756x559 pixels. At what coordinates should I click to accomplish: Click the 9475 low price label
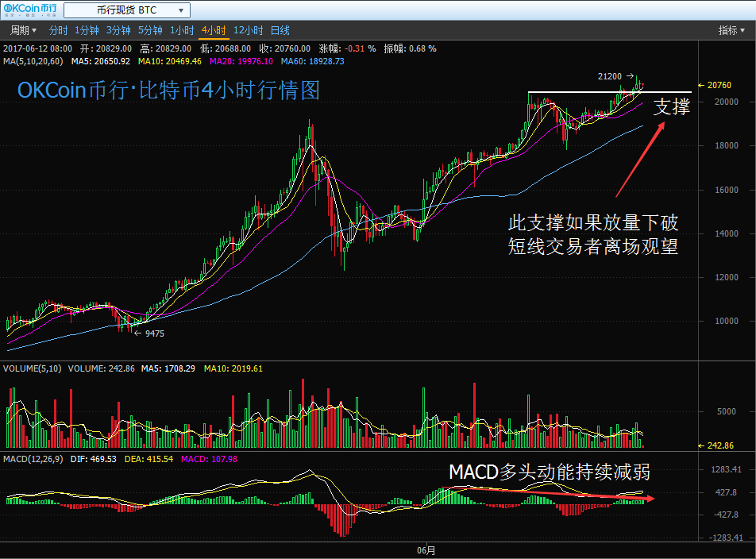(x=154, y=333)
